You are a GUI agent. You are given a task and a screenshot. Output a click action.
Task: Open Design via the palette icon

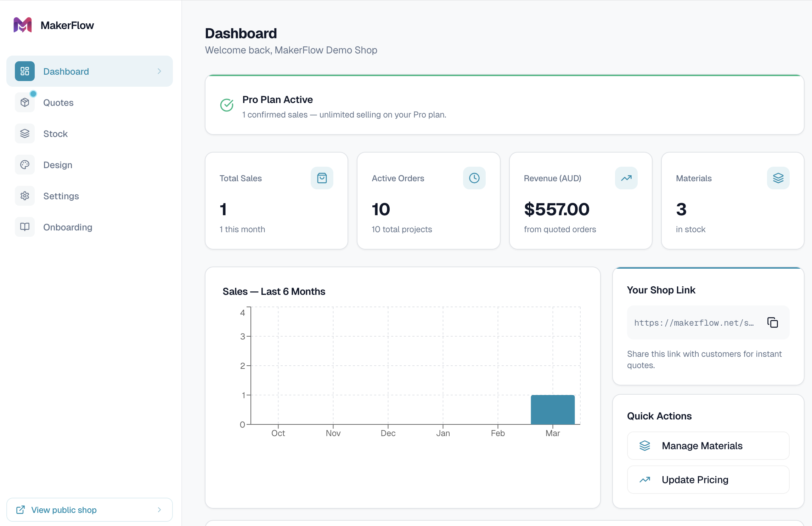point(24,165)
